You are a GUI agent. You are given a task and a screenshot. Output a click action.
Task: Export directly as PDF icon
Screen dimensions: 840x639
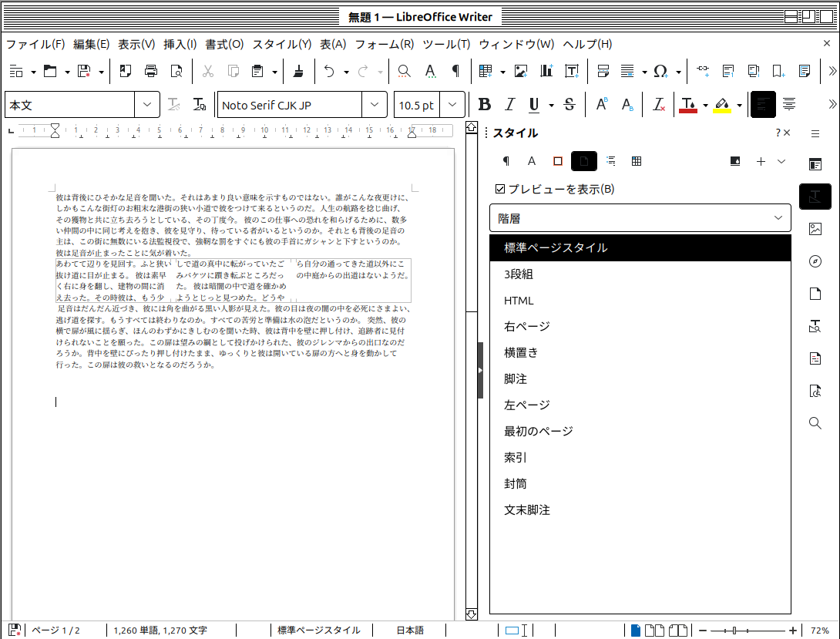(x=126, y=71)
